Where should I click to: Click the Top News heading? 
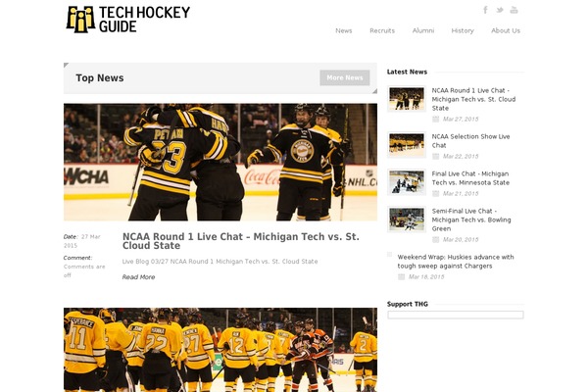coord(100,78)
